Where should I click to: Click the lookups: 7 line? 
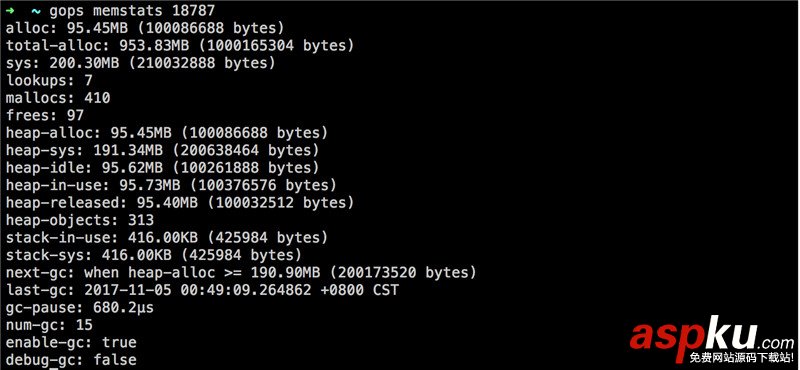[49, 81]
